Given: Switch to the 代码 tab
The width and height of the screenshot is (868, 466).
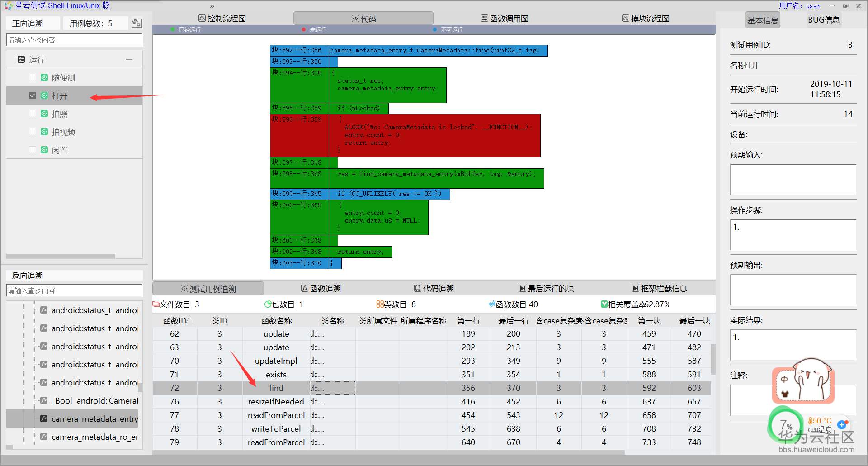Looking at the screenshot, I should 363,19.
